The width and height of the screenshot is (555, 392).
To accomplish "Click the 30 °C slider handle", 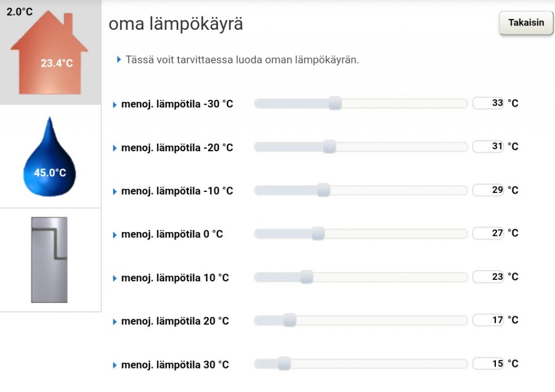I will [x=283, y=363].
